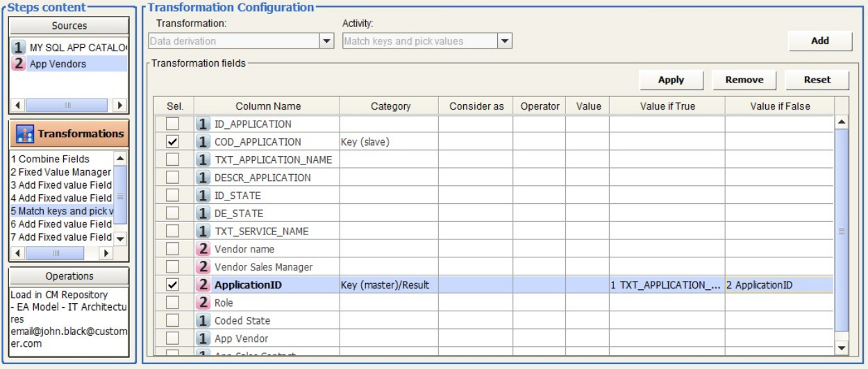Check the TXT_SERVICE_NAME checkbox
Viewport: 868px width, 369px height.
[174, 231]
